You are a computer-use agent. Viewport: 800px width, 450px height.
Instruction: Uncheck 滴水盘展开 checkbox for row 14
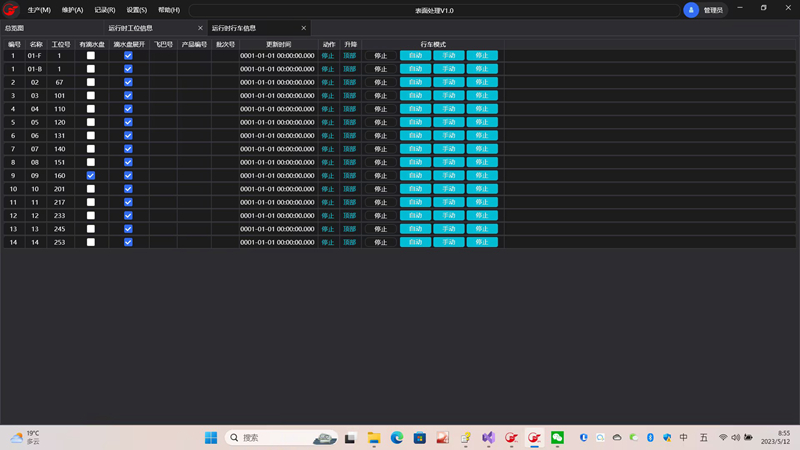point(128,242)
